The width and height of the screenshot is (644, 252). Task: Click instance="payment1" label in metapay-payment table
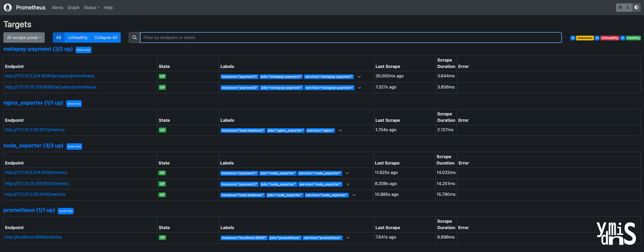239,77
